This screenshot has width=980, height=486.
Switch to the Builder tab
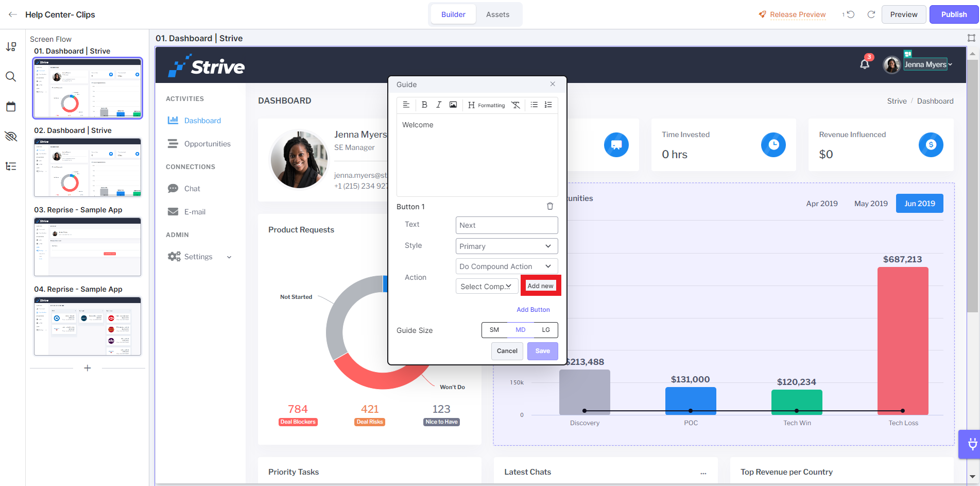[x=453, y=14]
